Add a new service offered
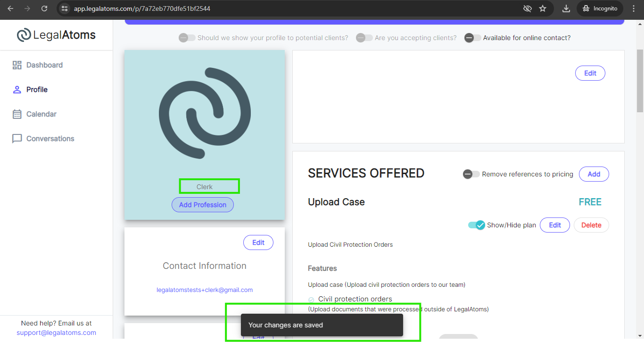Image resolution: width=644 pixels, height=342 pixels. (594, 174)
